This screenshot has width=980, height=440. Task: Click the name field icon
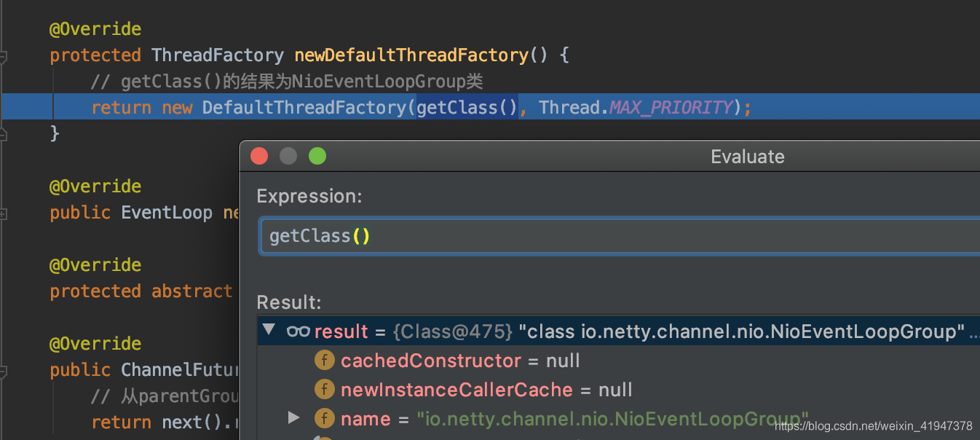point(325,419)
